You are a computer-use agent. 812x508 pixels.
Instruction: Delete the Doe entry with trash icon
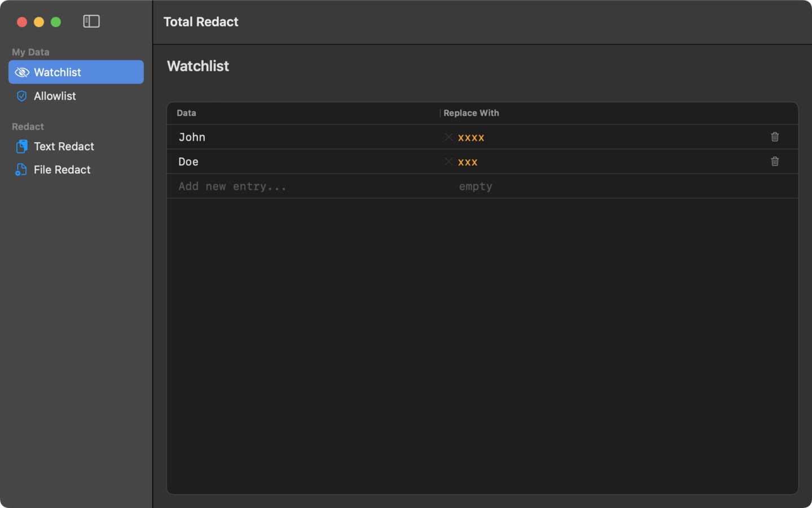click(x=775, y=161)
